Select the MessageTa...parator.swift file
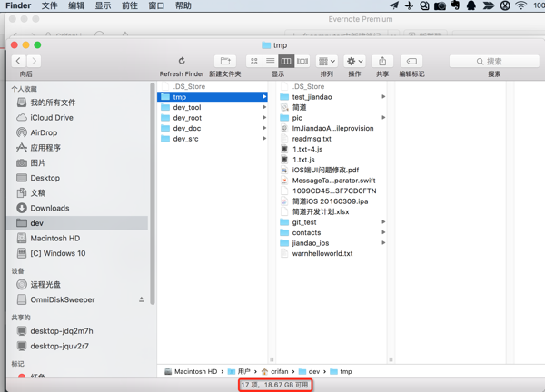 tap(332, 181)
